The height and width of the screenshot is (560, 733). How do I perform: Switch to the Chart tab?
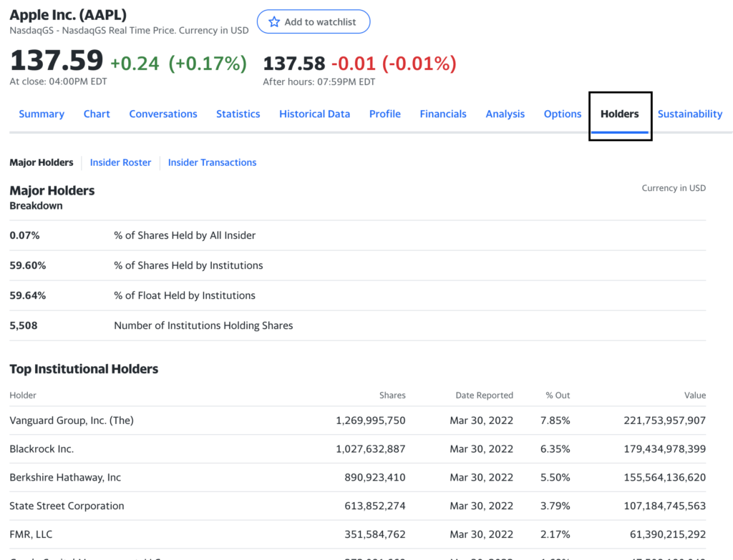pyautogui.click(x=97, y=114)
